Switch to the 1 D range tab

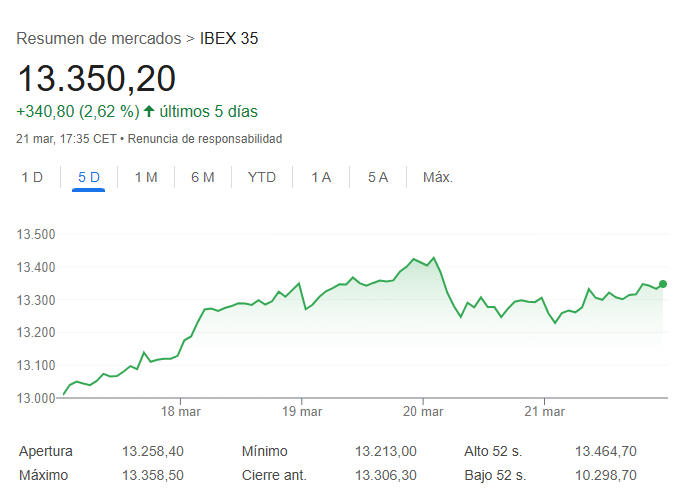point(32,177)
